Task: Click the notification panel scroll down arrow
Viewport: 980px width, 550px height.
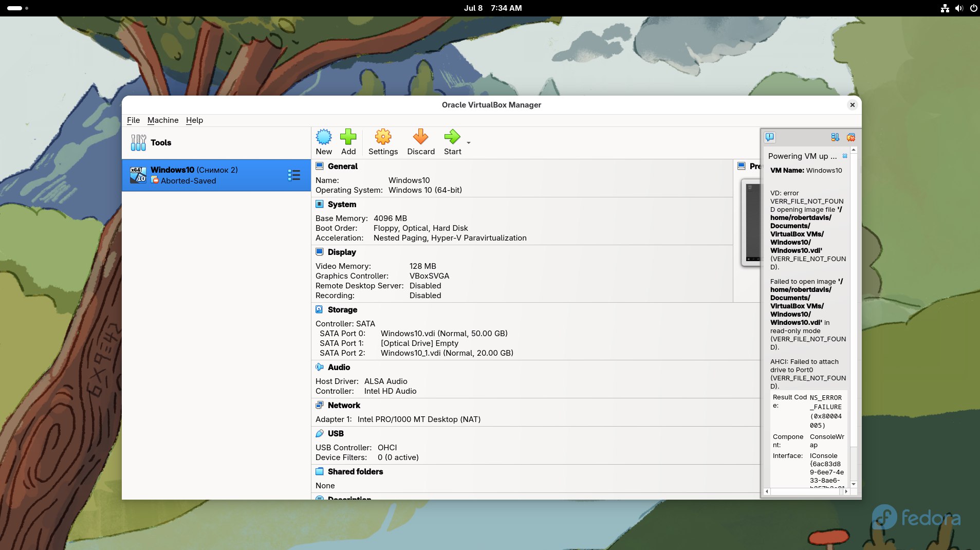Action: pos(854,484)
